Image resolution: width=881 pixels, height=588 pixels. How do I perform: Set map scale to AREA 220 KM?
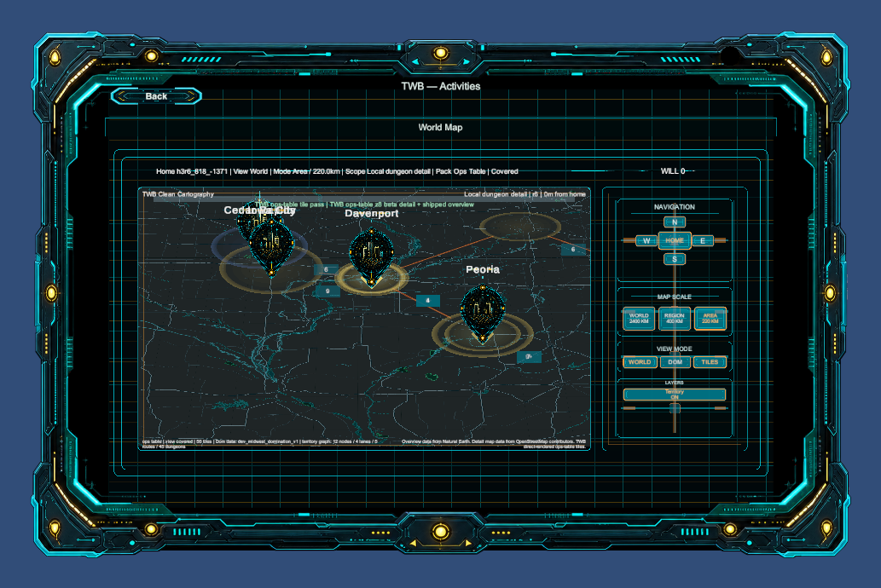[x=710, y=319]
